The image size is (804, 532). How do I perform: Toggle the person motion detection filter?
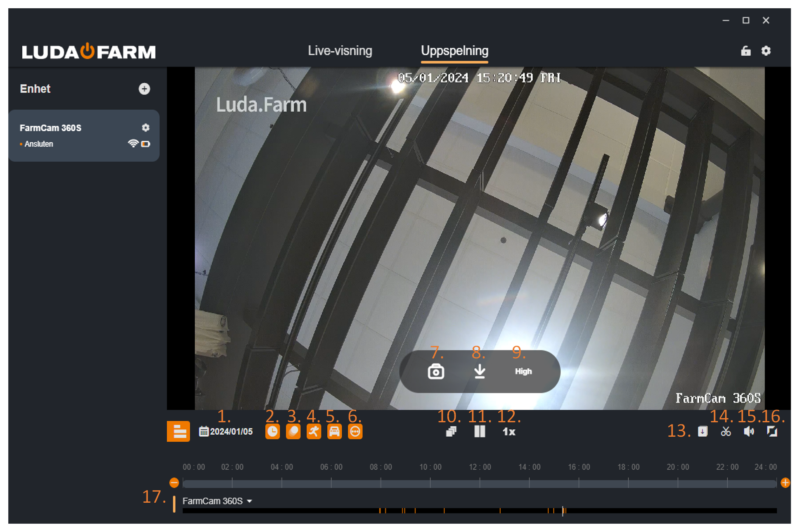314,432
